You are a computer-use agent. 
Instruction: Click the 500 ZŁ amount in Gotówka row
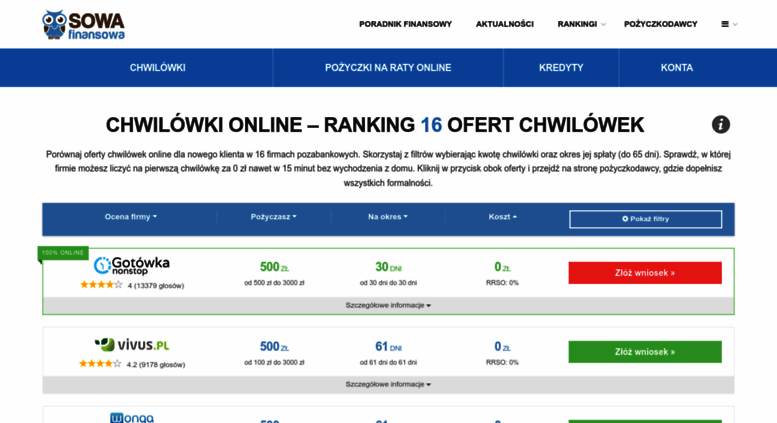(x=274, y=267)
